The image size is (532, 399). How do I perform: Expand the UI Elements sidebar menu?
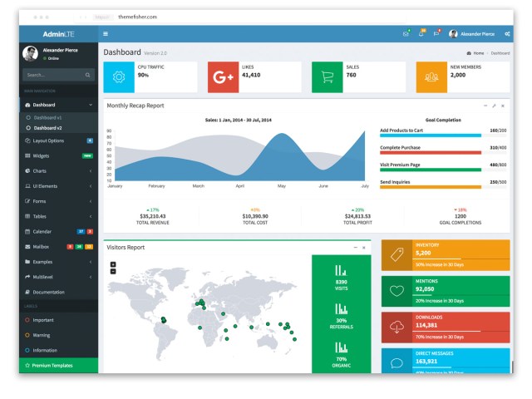click(x=58, y=185)
